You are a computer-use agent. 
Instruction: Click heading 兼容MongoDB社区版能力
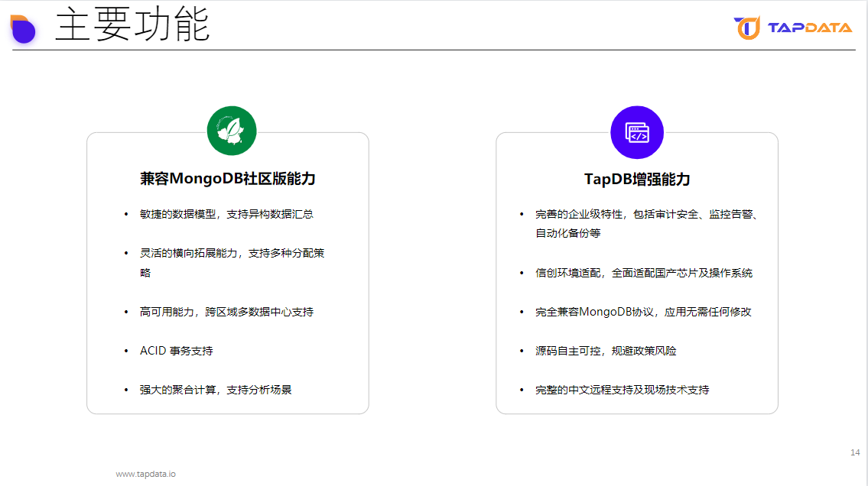coord(228,179)
